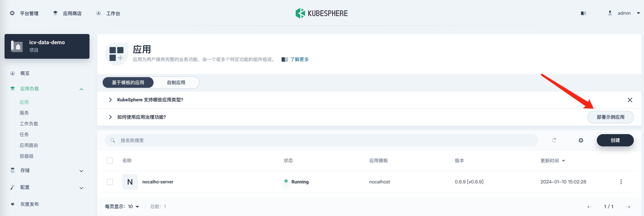
Task: Toggle the select-all checkbox in table header
Action: coord(110,161)
